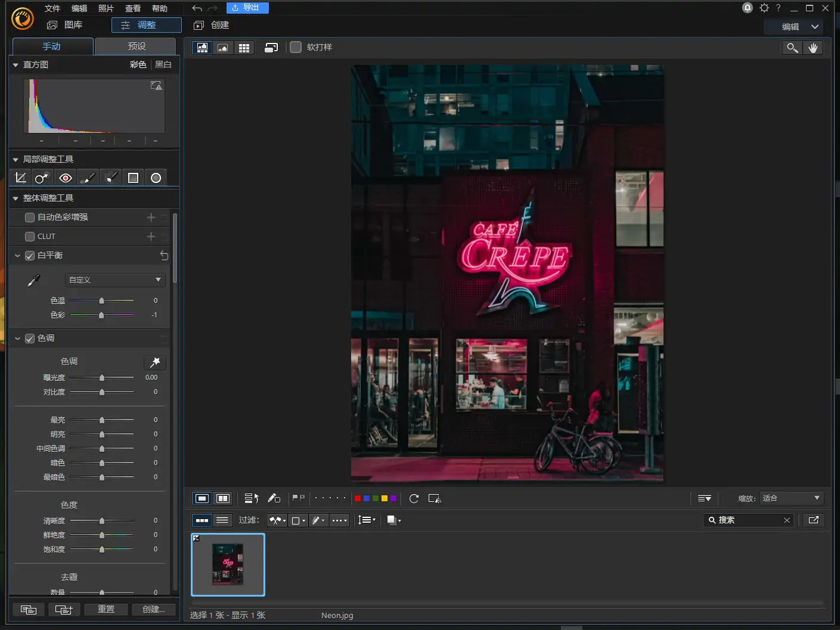Select the crop tool in local adjustments
Viewport: 840px width, 630px height.
pyautogui.click(x=20, y=177)
